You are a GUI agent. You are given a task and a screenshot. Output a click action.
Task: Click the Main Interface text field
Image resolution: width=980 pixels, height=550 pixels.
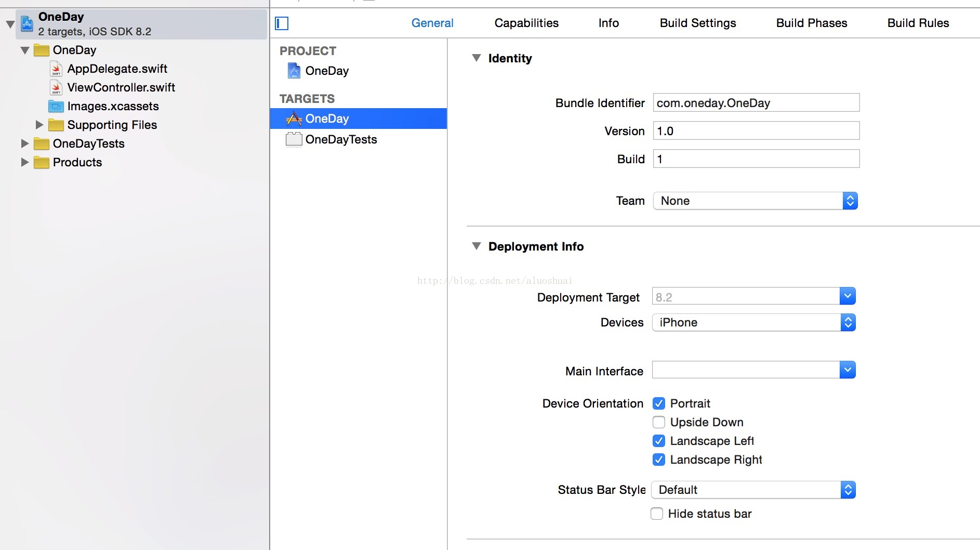(746, 370)
